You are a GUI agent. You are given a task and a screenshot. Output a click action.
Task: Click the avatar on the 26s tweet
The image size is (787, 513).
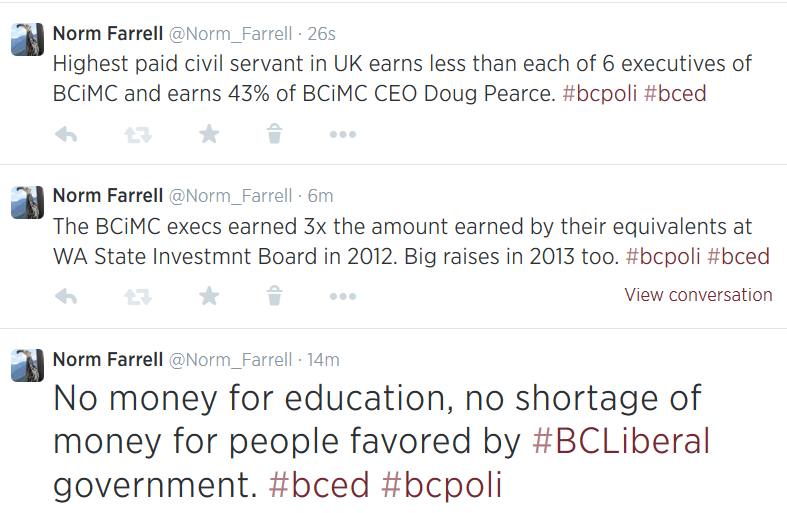(x=26, y=40)
